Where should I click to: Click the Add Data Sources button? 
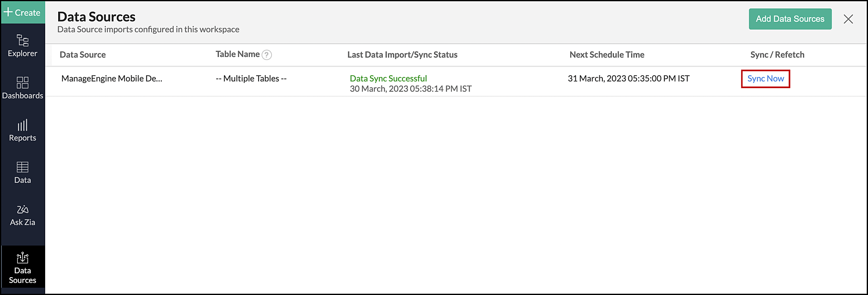pyautogui.click(x=790, y=19)
